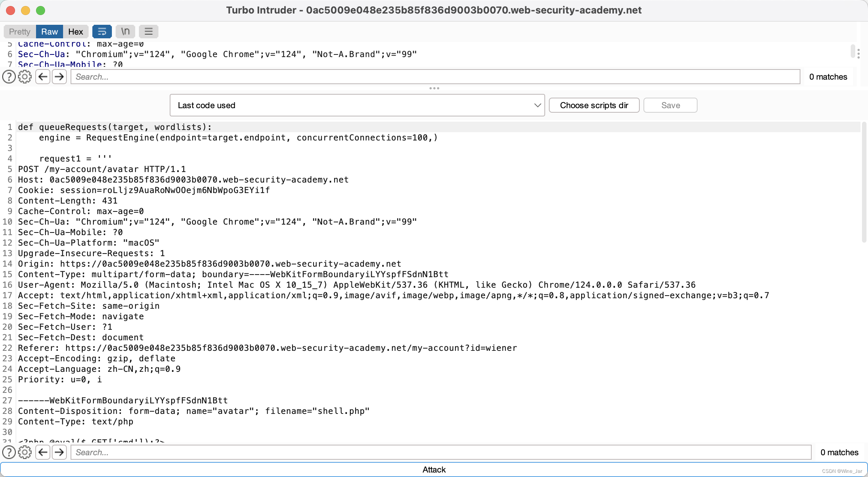Click the help icon beside the upper search bar

click(9, 77)
